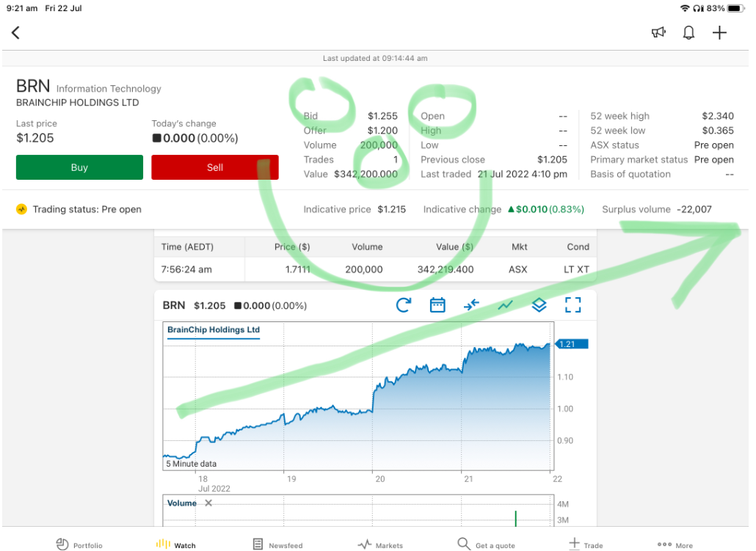Screen dimensions: 756x551
Task: Open chart overlays layers icon
Action: click(x=539, y=305)
